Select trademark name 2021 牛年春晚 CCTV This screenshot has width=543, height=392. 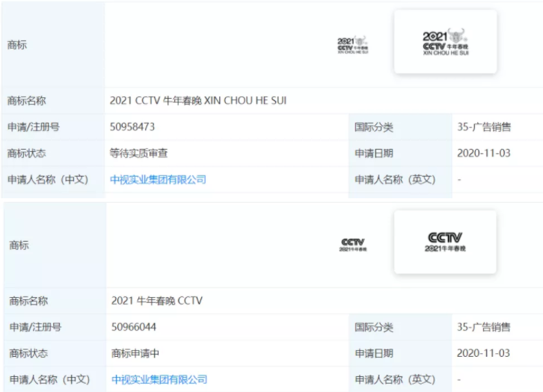[x=157, y=300]
